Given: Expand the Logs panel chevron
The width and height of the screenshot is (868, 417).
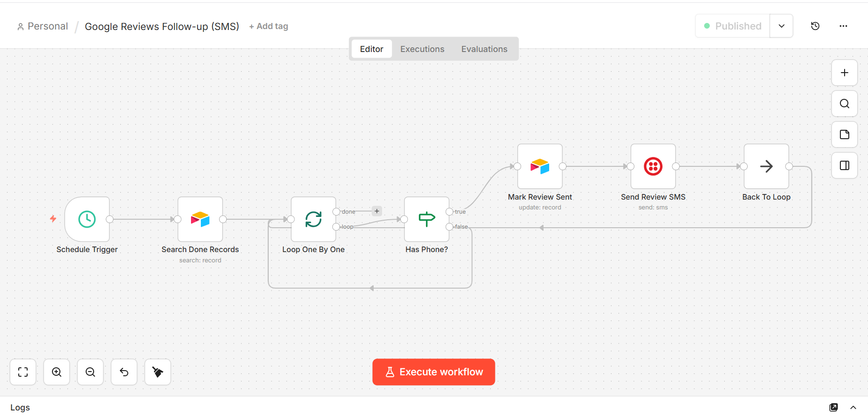Looking at the screenshot, I should (x=853, y=408).
